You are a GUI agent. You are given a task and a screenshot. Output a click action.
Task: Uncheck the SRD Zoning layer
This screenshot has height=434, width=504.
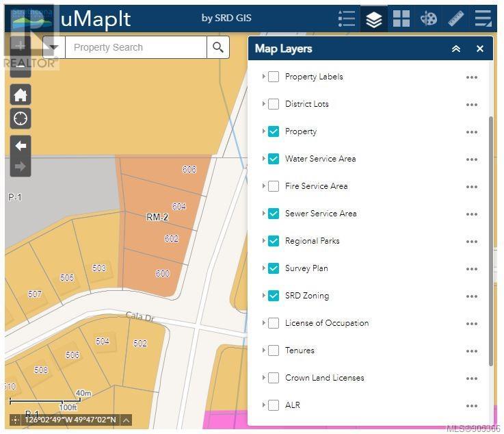point(274,296)
